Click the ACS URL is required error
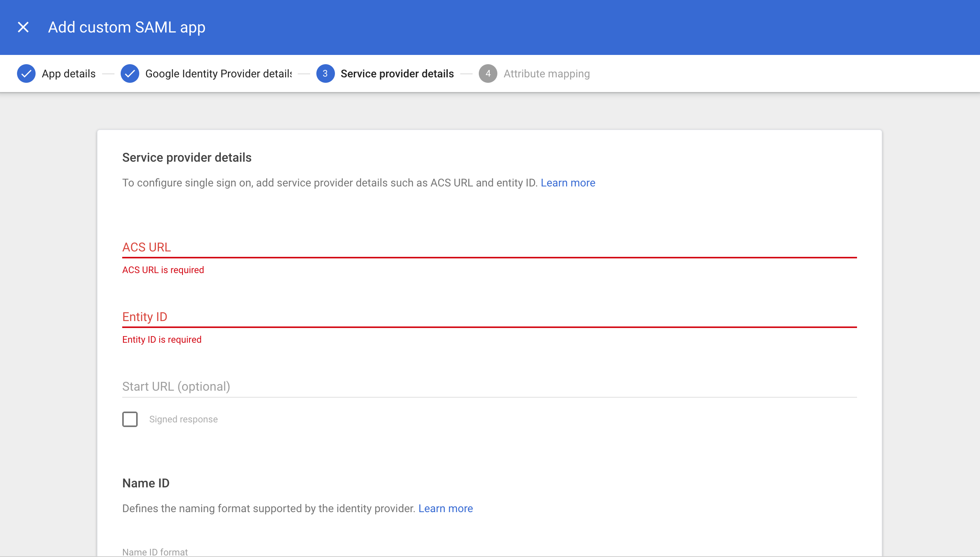 pos(163,270)
